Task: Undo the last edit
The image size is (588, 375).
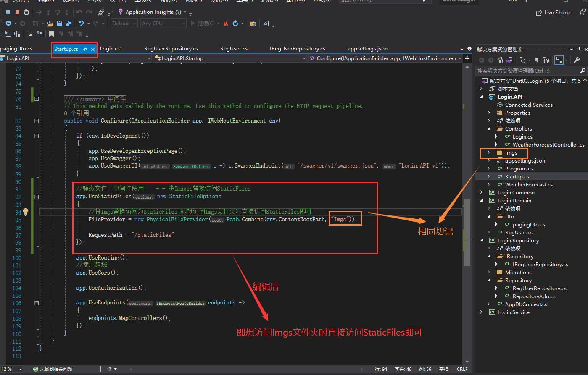Action: [x=81, y=24]
